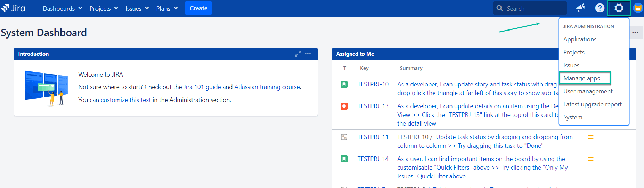Click the administration gear icon

619,8
